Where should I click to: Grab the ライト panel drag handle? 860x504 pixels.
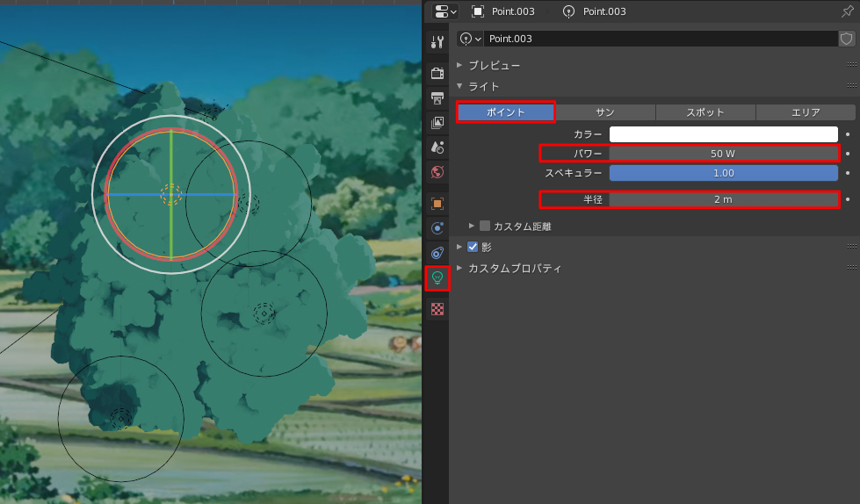(851, 86)
